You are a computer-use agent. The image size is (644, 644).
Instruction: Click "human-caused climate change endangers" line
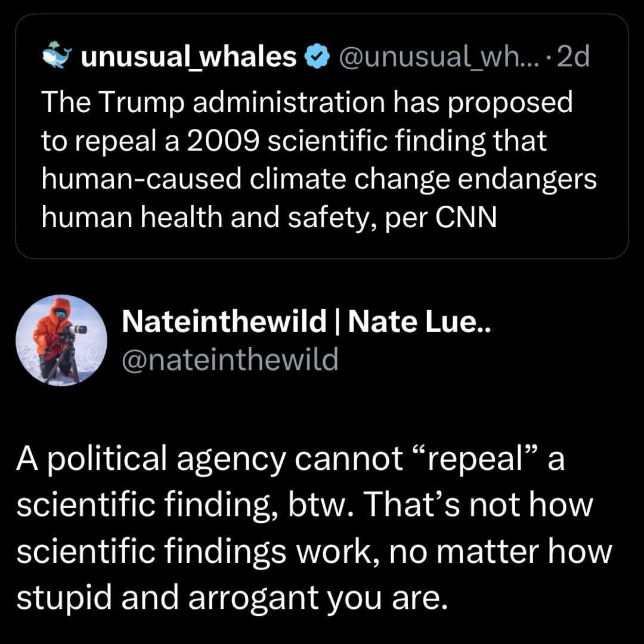click(318, 179)
